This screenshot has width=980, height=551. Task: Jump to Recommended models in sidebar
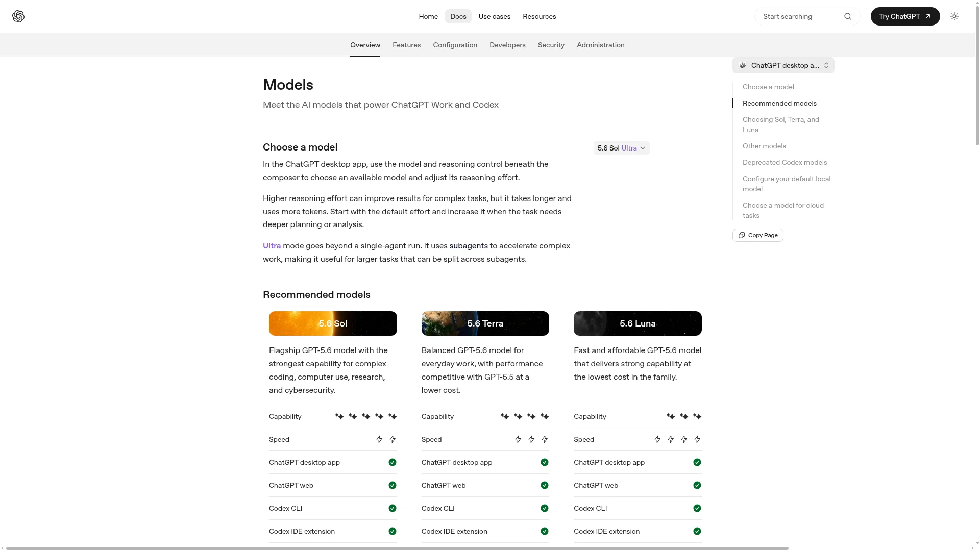click(x=779, y=103)
